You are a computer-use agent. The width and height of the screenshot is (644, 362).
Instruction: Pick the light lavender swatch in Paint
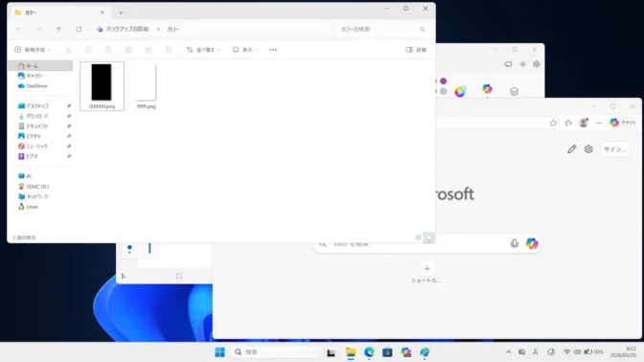pyautogui.click(x=444, y=91)
